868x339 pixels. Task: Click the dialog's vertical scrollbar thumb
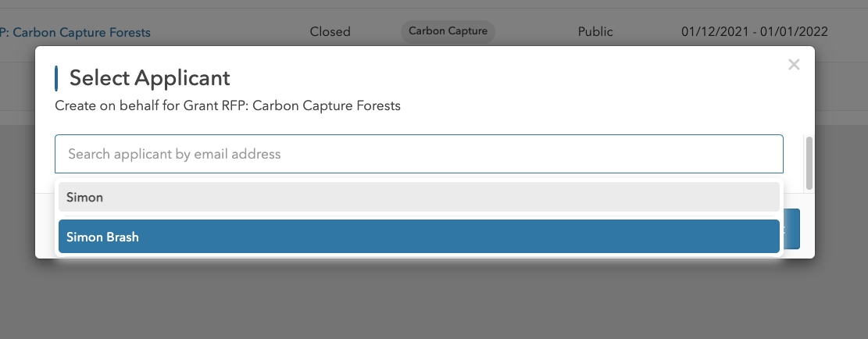pyautogui.click(x=809, y=162)
